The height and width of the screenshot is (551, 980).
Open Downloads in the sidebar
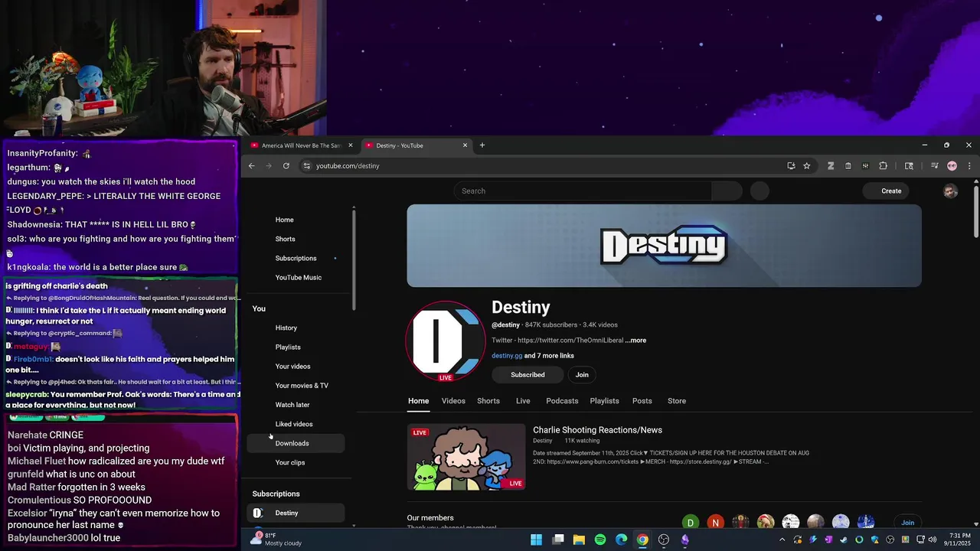296,443
